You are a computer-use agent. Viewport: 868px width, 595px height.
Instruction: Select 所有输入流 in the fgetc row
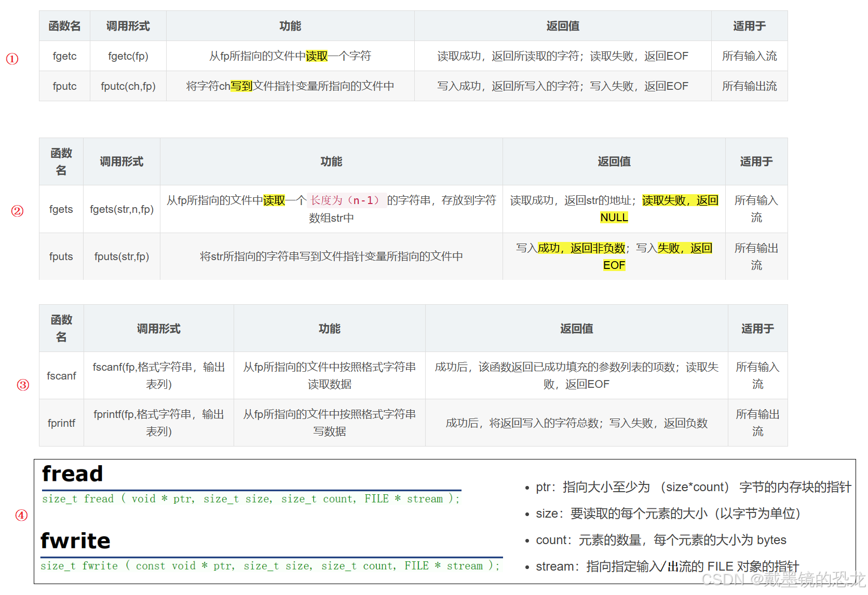click(750, 56)
